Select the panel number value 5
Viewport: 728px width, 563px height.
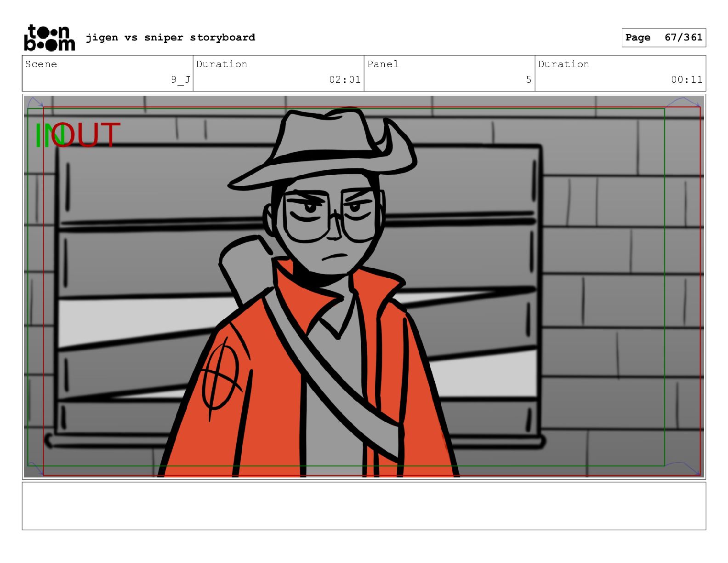pyautogui.click(x=529, y=80)
